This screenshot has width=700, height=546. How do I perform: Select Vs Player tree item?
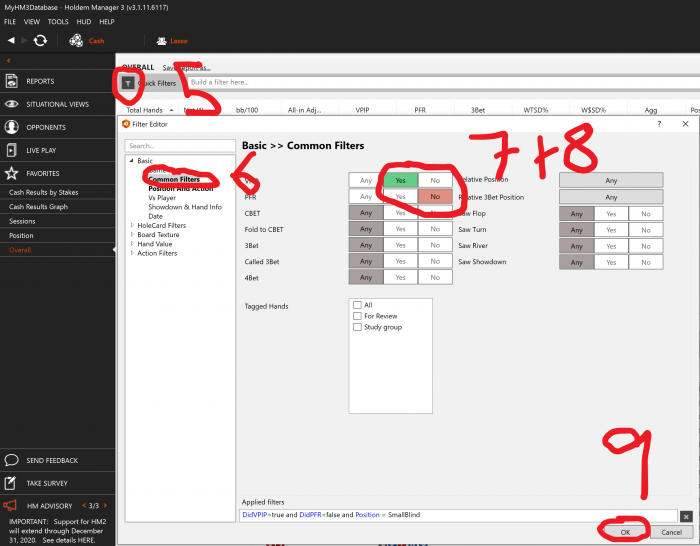click(x=162, y=198)
